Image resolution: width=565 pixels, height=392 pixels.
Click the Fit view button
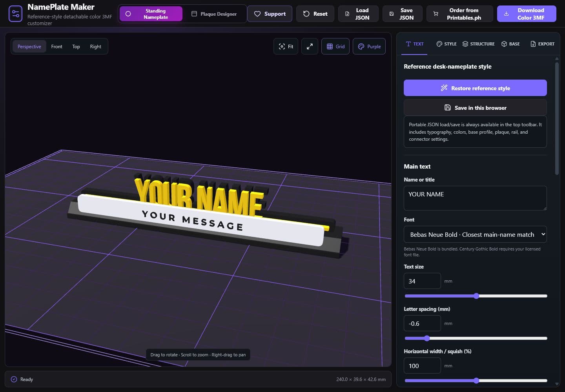(x=286, y=46)
